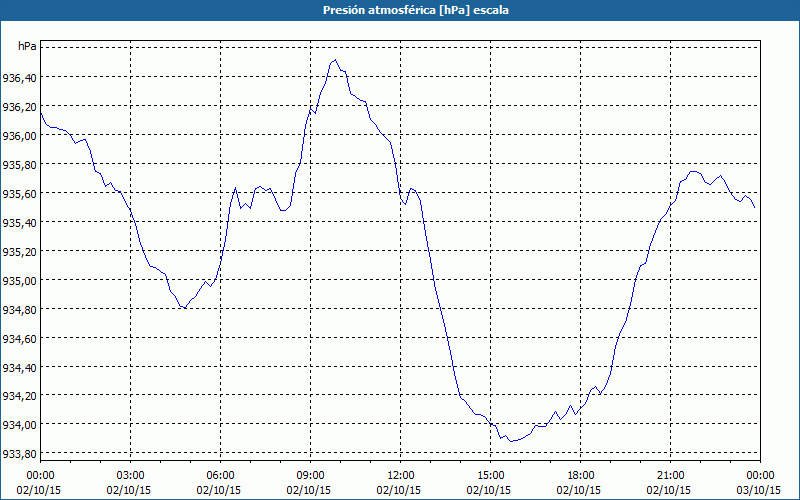Click the 18:00 time label

581,476
